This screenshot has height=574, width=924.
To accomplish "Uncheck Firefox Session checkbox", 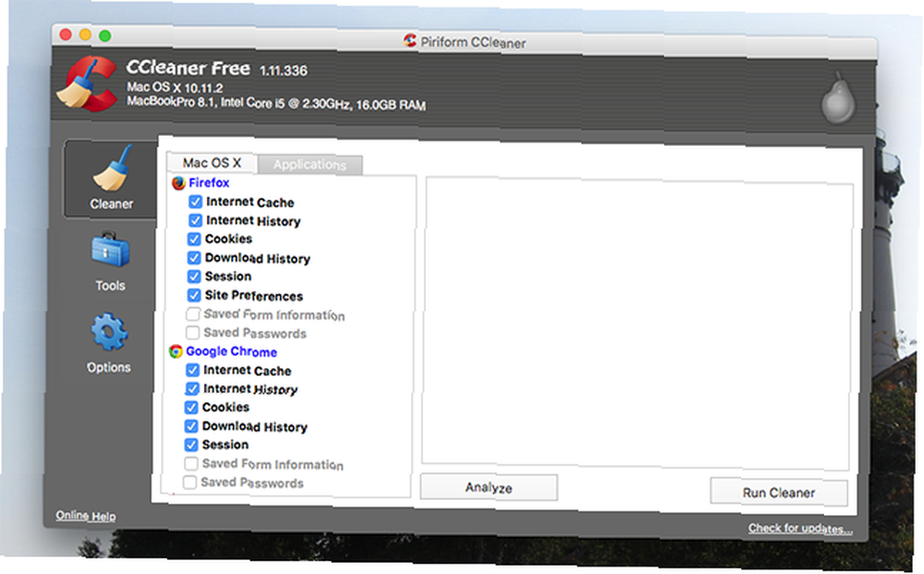I will (x=194, y=276).
